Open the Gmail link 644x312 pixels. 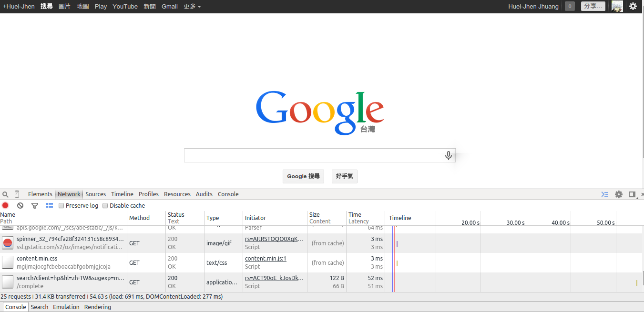pos(170,7)
